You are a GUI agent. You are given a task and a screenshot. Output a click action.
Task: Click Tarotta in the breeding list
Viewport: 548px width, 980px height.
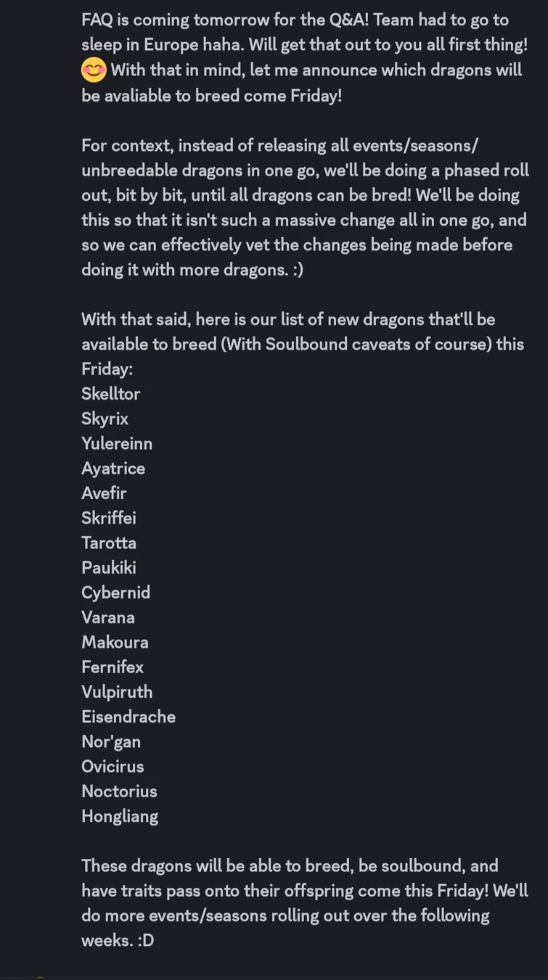(x=109, y=543)
